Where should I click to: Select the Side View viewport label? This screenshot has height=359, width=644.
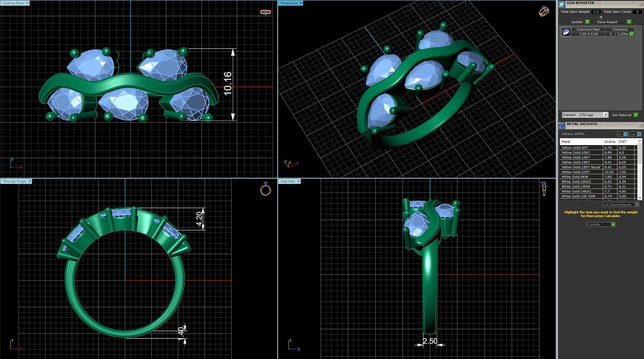tap(288, 181)
